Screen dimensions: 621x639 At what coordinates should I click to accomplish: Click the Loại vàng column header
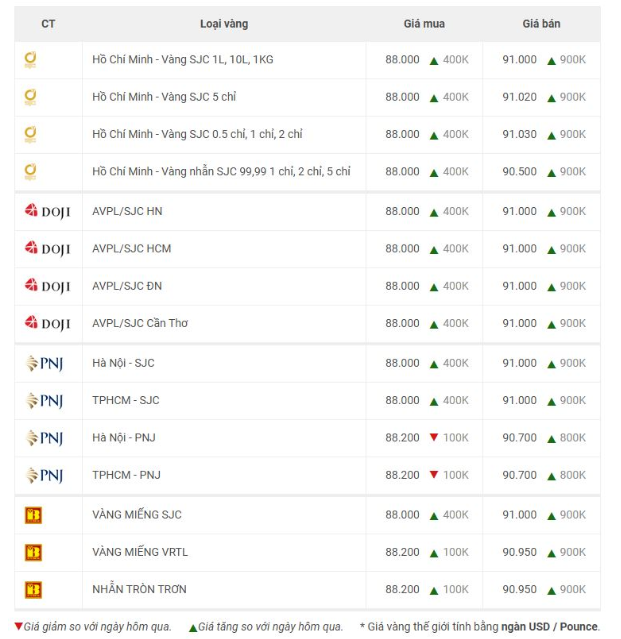[224, 24]
